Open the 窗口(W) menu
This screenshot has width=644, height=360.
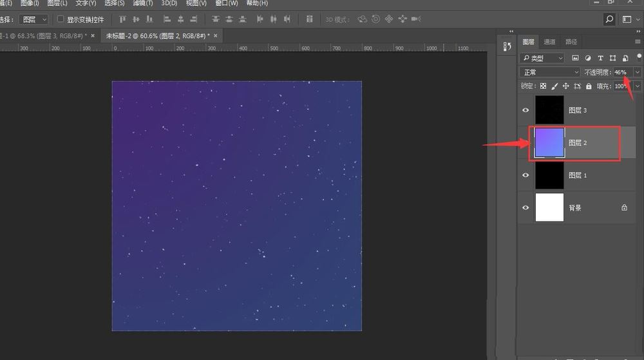pos(226,3)
